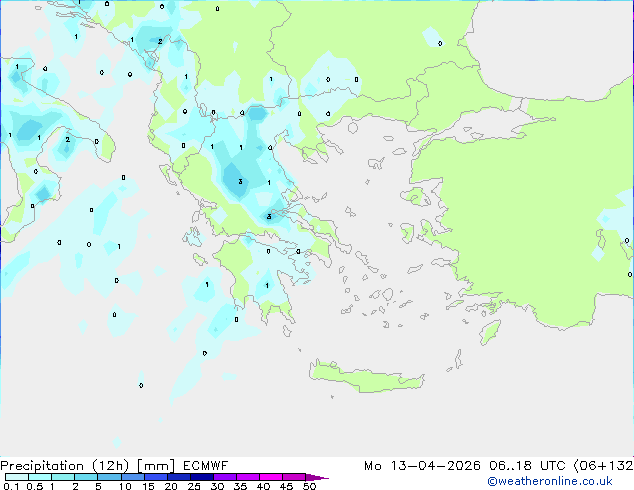
Task: Click the '(06+132' forecast offset text
Action: 603,466
